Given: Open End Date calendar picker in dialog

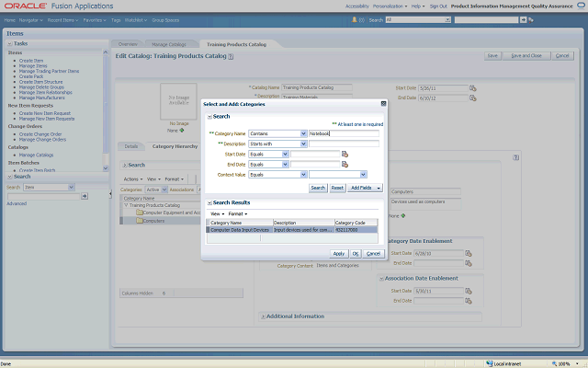Looking at the screenshot, I should coord(345,164).
